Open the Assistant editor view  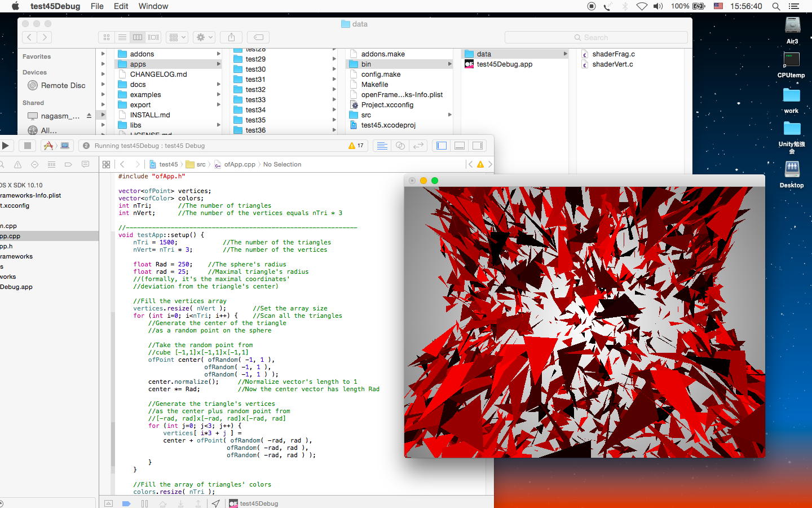click(x=400, y=146)
